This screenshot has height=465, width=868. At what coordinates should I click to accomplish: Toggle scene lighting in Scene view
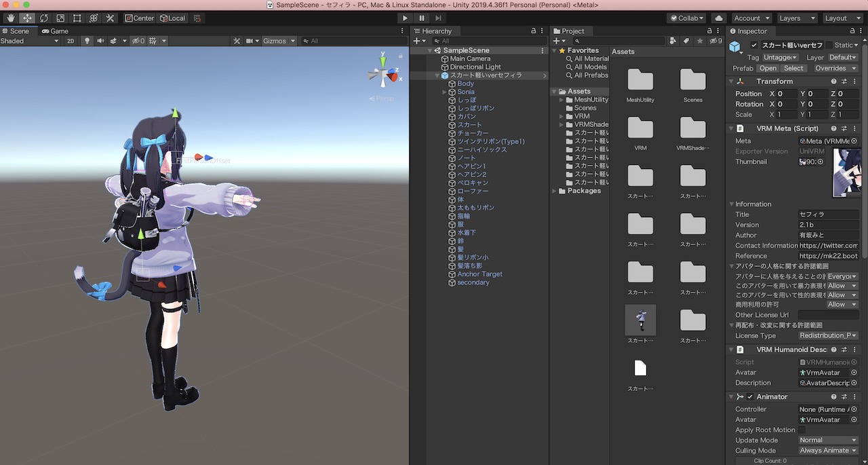point(87,41)
